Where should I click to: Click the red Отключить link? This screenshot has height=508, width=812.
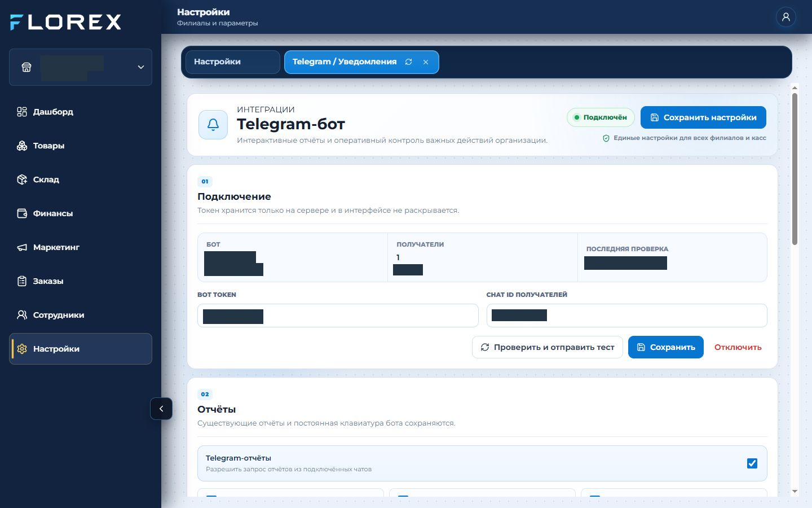click(738, 347)
